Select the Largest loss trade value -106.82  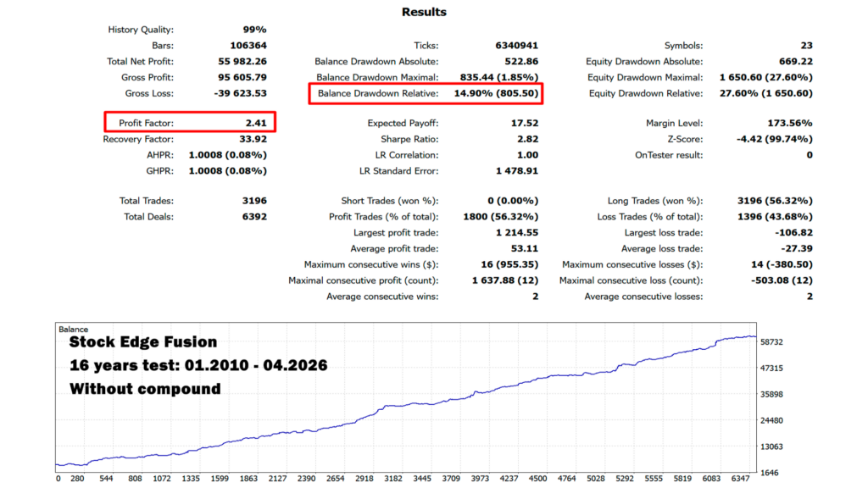coord(793,233)
